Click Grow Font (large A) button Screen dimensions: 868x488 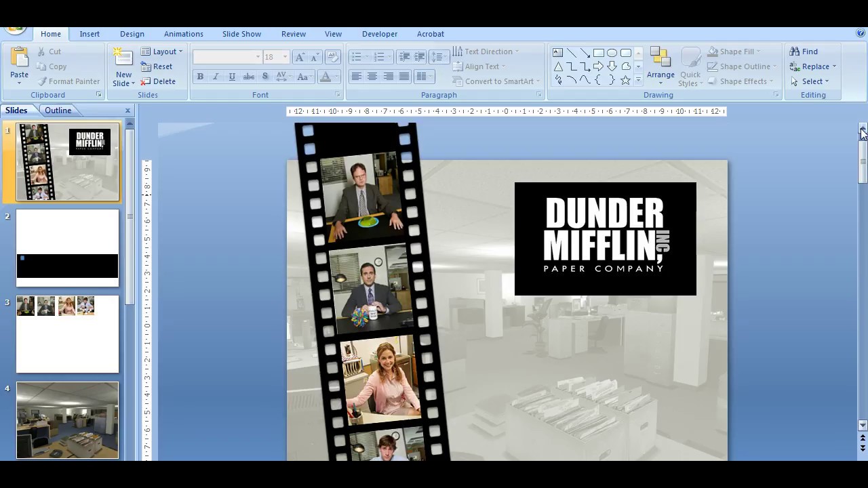[300, 57]
